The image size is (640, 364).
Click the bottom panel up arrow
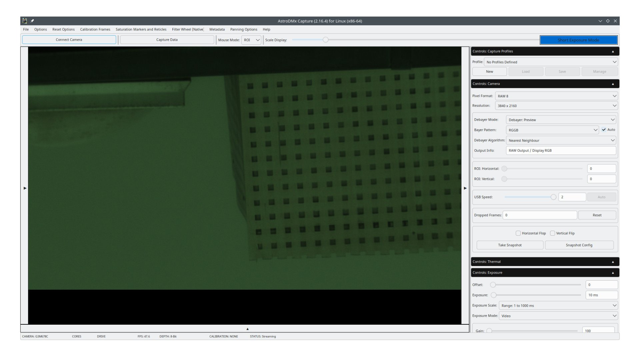tap(247, 329)
